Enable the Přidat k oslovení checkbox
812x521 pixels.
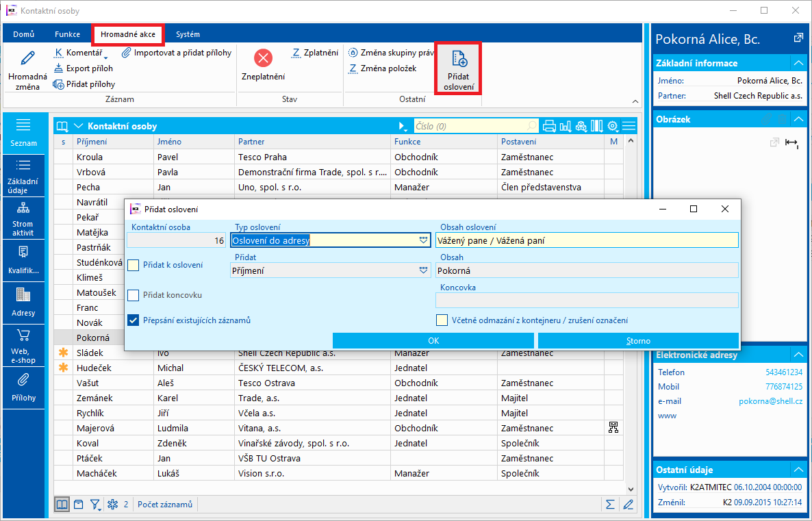tap(134, 265)
